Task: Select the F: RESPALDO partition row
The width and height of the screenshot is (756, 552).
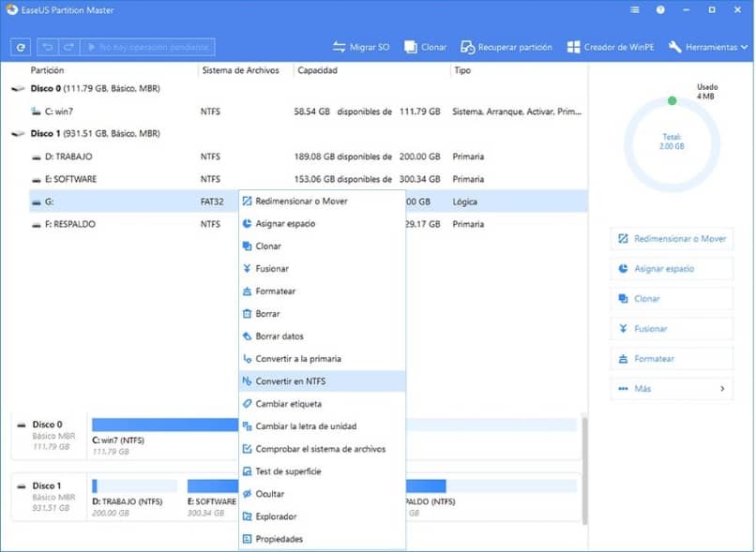Action: coord(66,224)
